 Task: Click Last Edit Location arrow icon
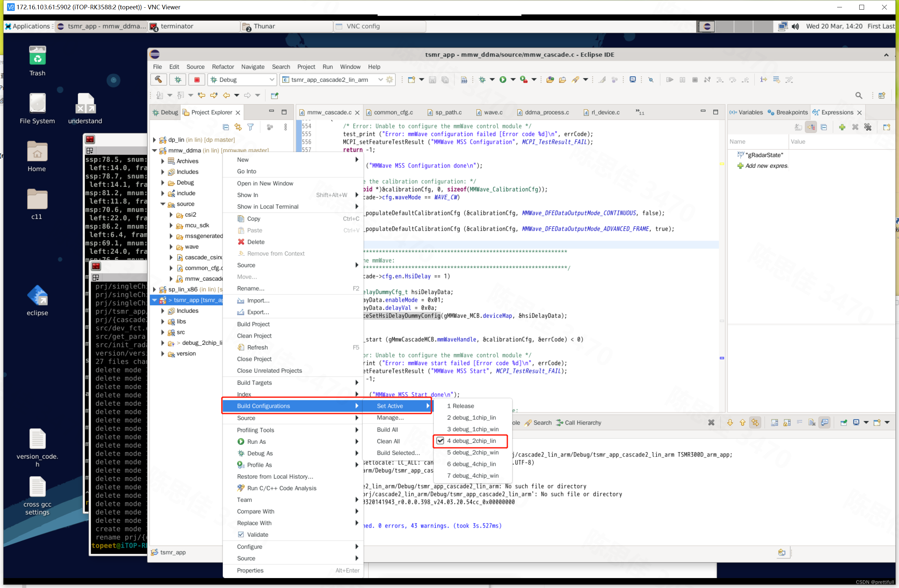point(201,95)
